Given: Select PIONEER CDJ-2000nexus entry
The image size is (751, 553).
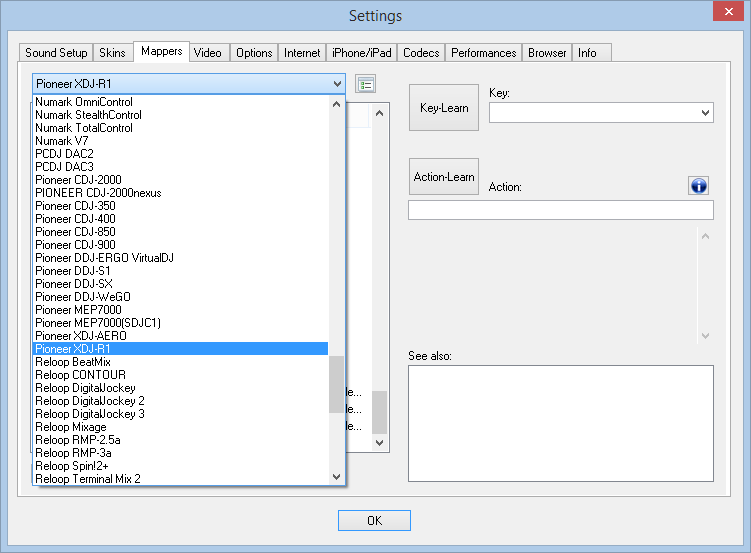Looking at the screenshot, I should click(181, 193).
